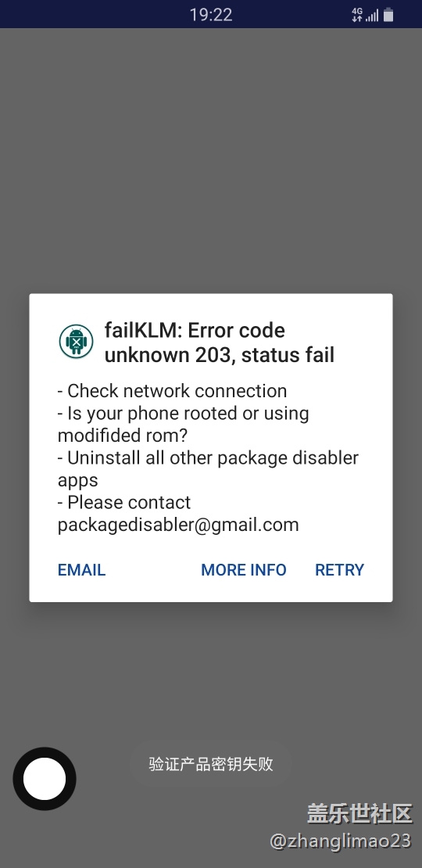
Task: Open MORE INFO in the dialog
Action: point(243,569)
